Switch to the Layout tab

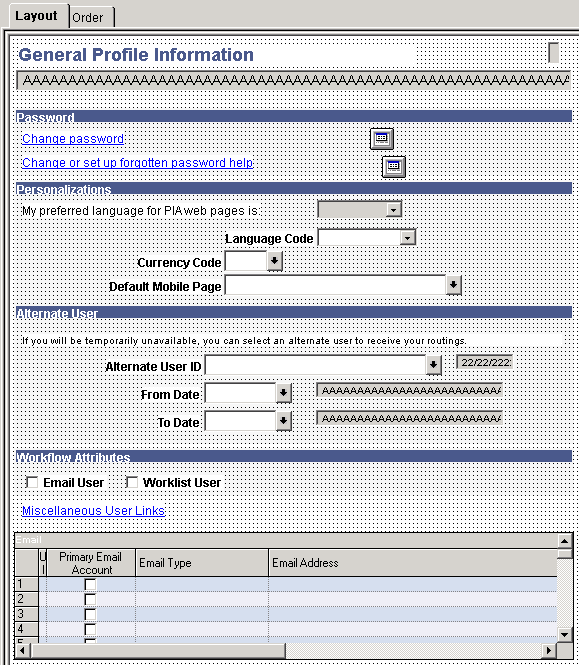click(36, 16)
